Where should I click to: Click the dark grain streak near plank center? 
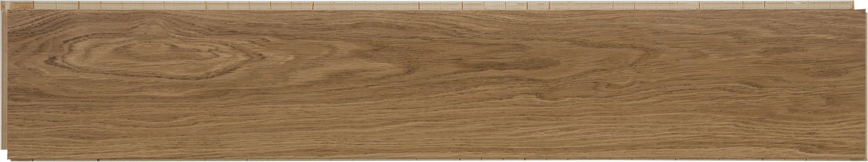tap(508, 65)
